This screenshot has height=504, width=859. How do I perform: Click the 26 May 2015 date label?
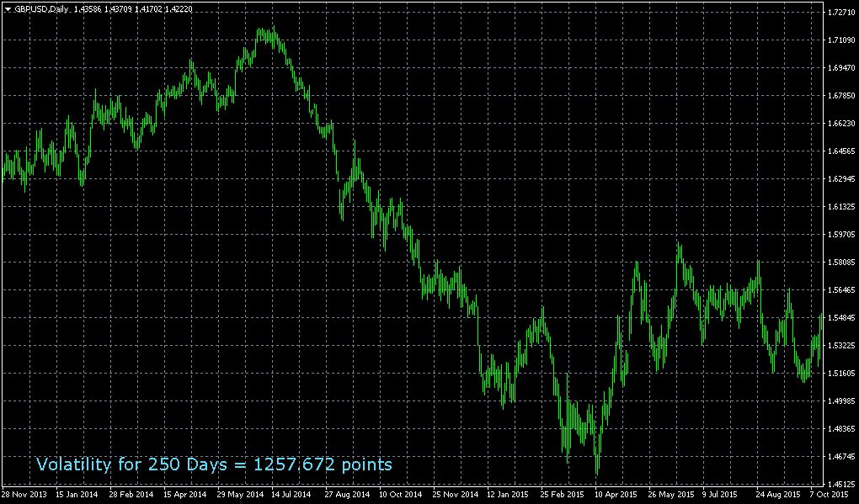[x=671, y=494]
